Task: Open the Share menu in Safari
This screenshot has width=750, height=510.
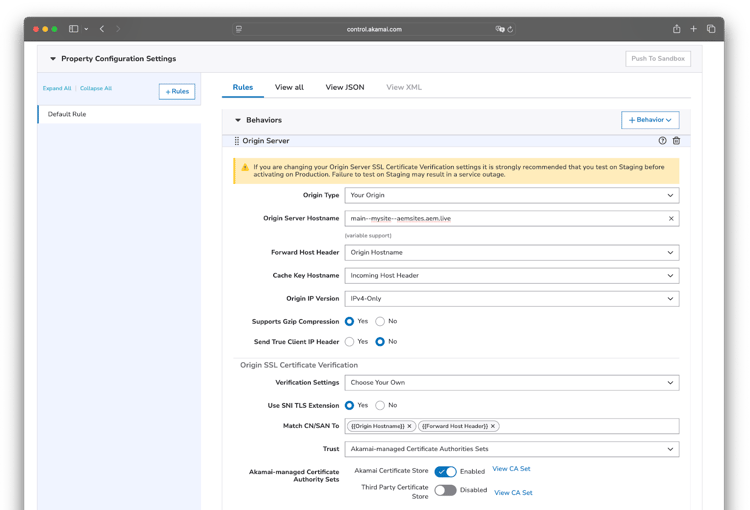Action: pos(676,29)
